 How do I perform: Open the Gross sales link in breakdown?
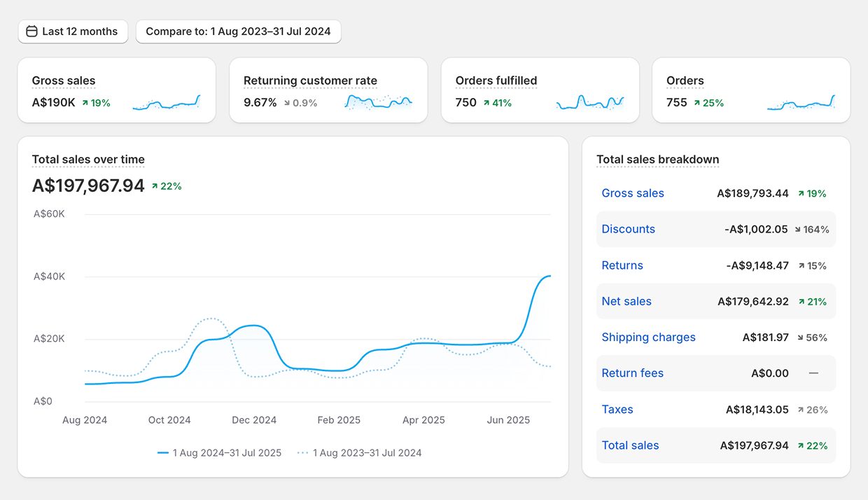click(633, 193)
